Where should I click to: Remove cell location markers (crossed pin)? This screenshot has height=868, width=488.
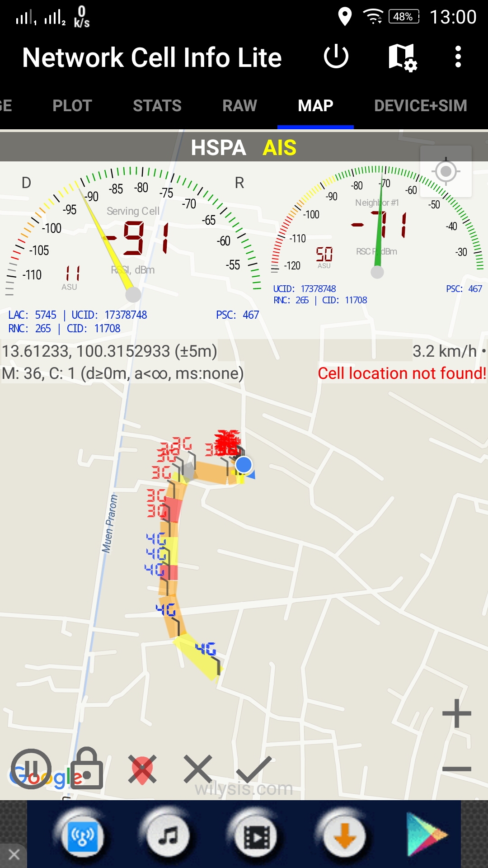pos(142,769)
